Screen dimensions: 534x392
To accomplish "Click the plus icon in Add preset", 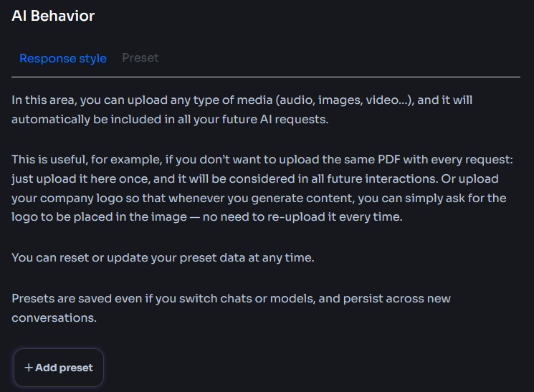I will click(29, 368).
